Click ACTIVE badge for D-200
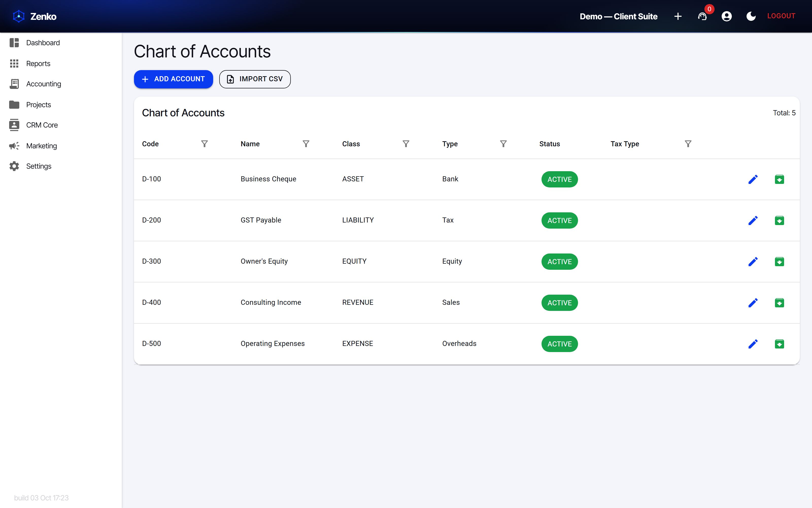This screenshot has height=508, width=812. tap(559, 220)
